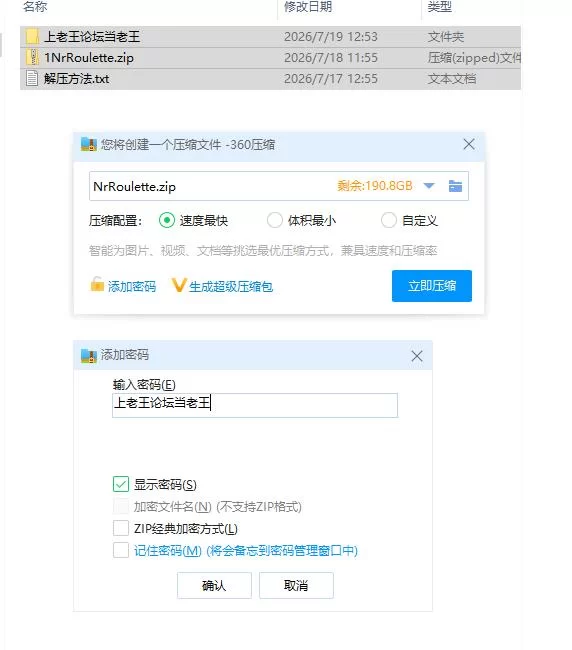Uncheck the 显示密码 checkbox
The width and height of the screenshot is (572, 650).
(x=121, y=484)
